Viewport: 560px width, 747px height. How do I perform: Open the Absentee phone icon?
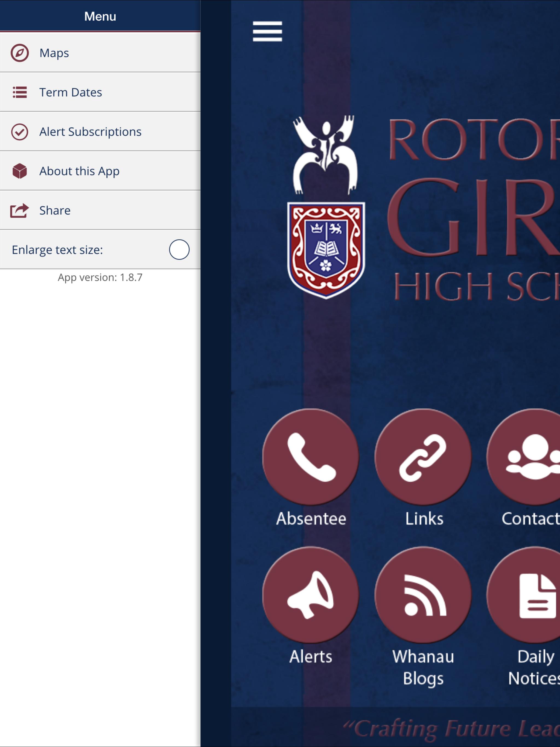pos(310,457)
